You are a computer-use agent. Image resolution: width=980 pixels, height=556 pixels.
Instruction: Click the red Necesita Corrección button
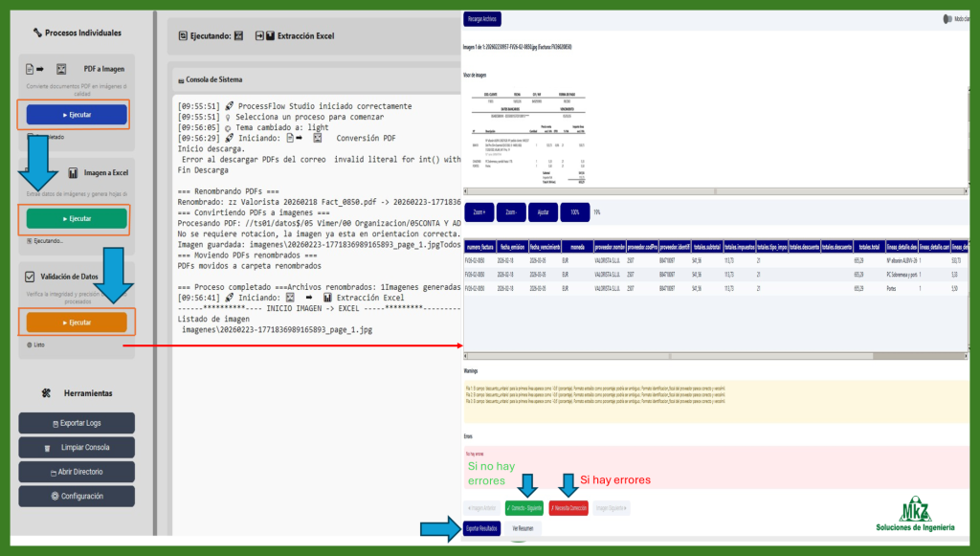pyautogui.click(x=568, y=508)
